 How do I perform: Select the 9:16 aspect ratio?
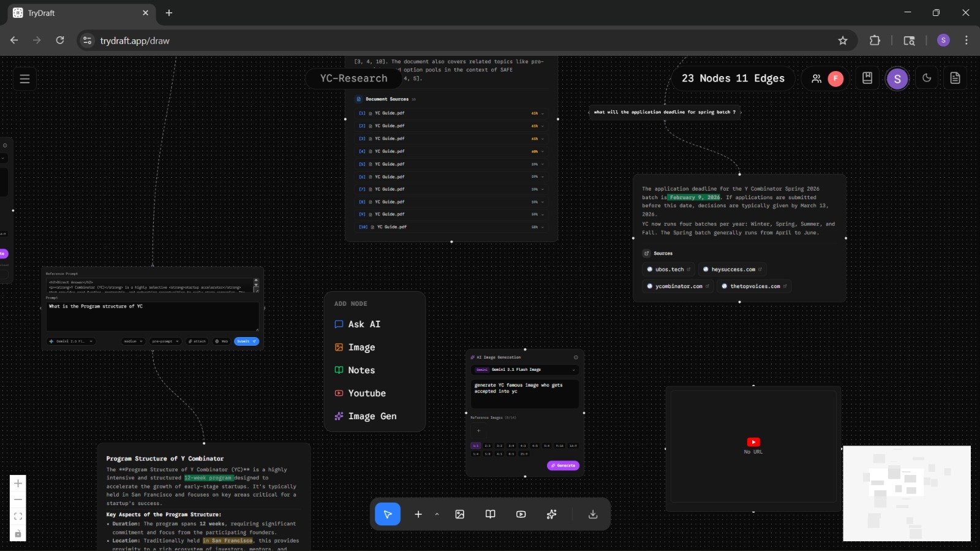[x=559, y=446]
